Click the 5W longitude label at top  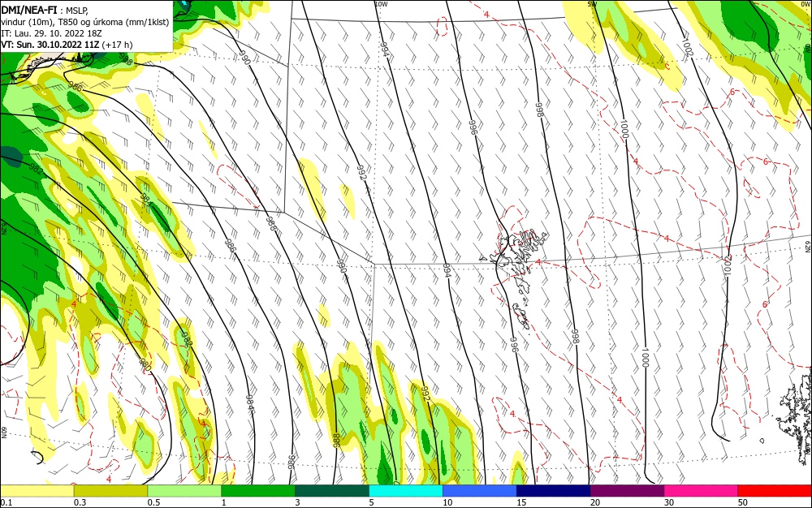pyautogui.click(x=592, y=4)
